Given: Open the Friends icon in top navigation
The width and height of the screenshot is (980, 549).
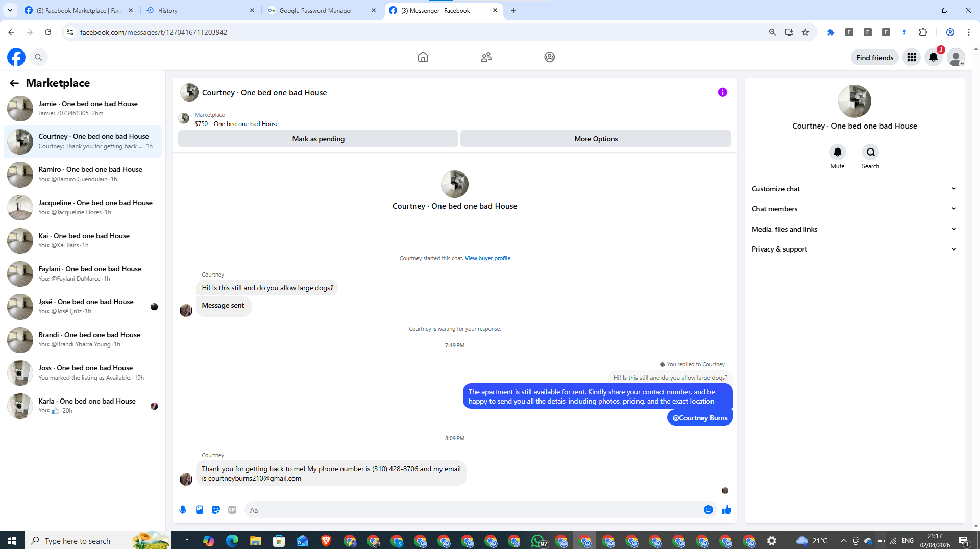Looking at the screenshot, I should click(x=486, y=57).
